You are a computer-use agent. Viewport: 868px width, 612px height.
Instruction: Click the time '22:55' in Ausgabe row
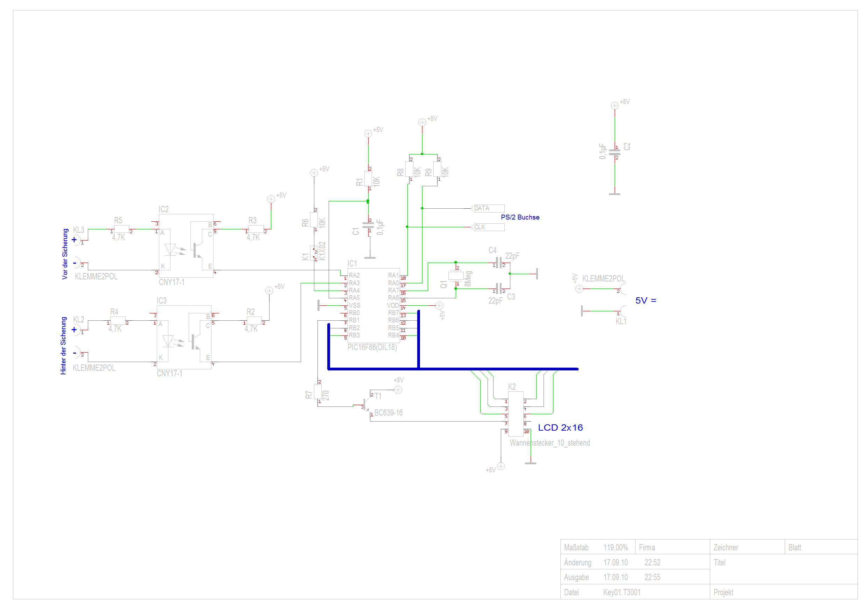pyautogui.click(x=652, y=578)
